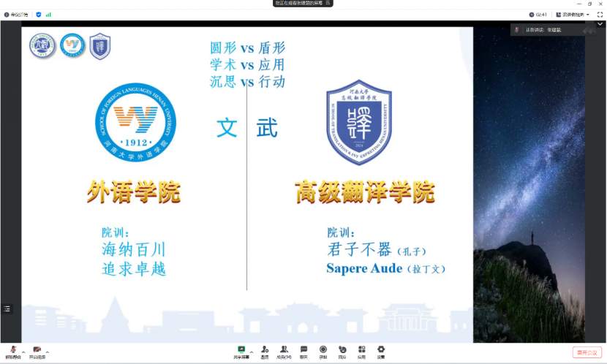Click small Henan University logo at top left

pyautogui.click(x=42, y=45)
